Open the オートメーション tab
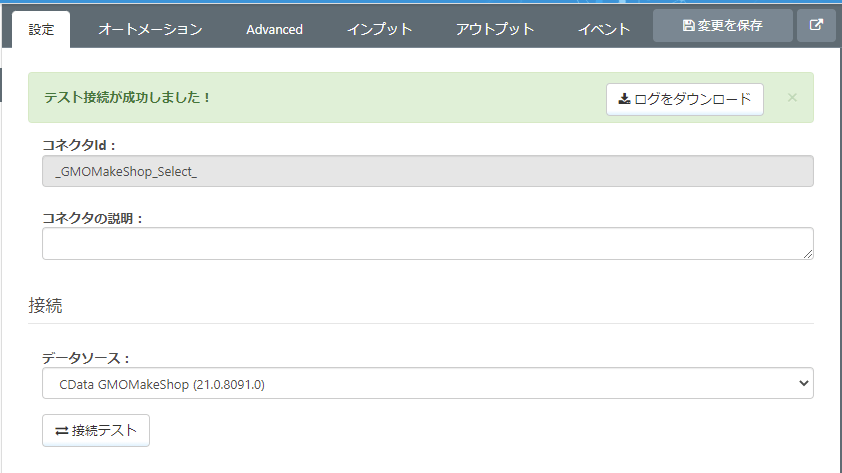Viewport: 842px width, 473px height. (150, 29)
